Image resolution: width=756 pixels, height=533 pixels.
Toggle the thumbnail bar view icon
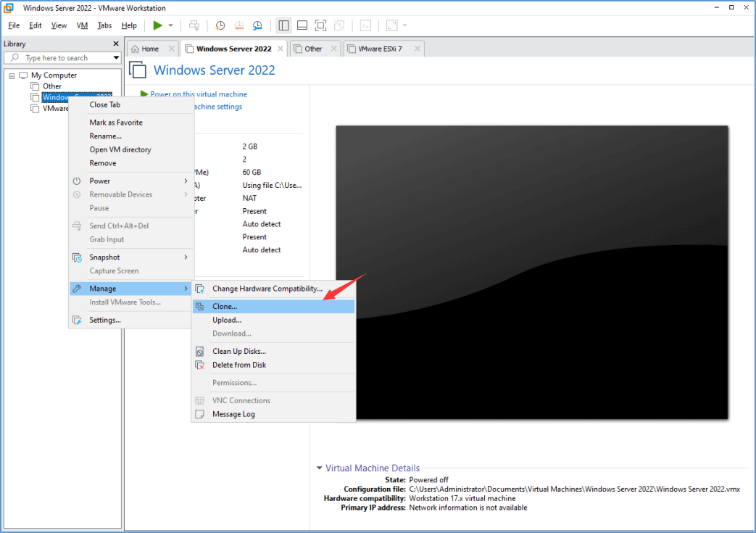pos(302,25)
